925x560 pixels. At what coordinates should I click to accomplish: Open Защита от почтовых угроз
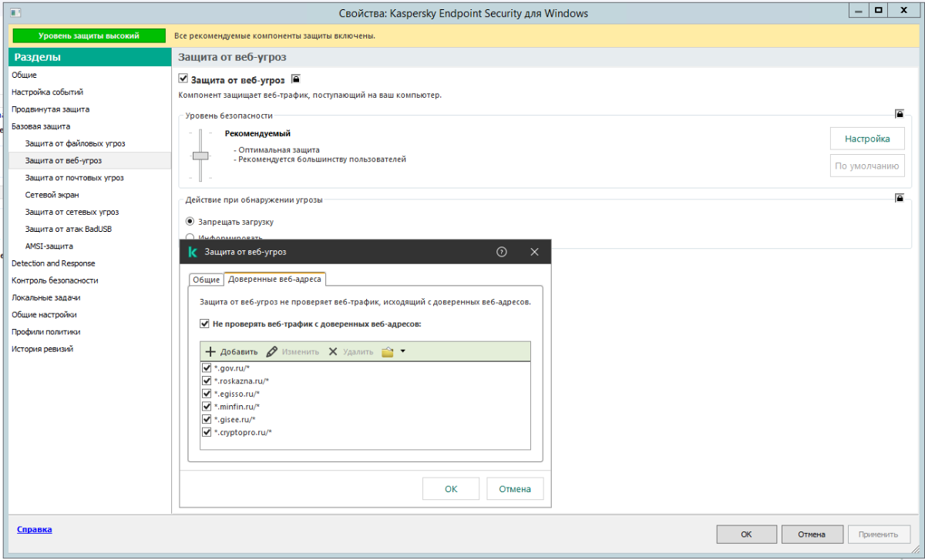pyautogui.click(x=74, y=178)
